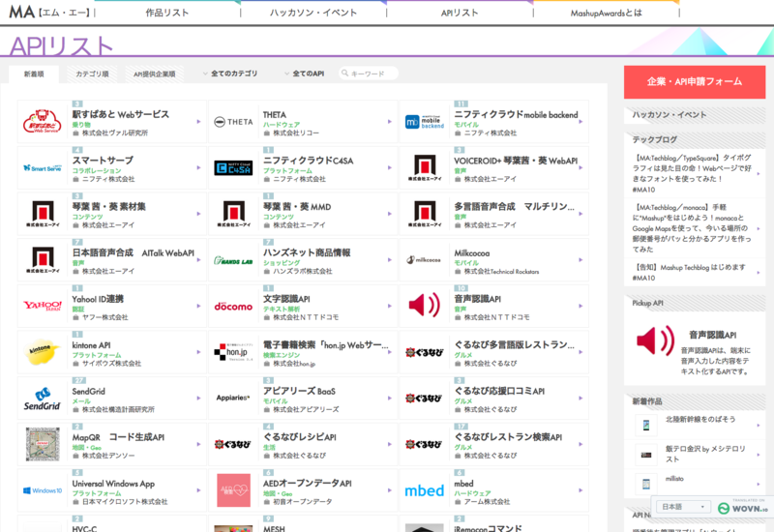Click the Yahoo! Japan logo

tap(43, 306)
